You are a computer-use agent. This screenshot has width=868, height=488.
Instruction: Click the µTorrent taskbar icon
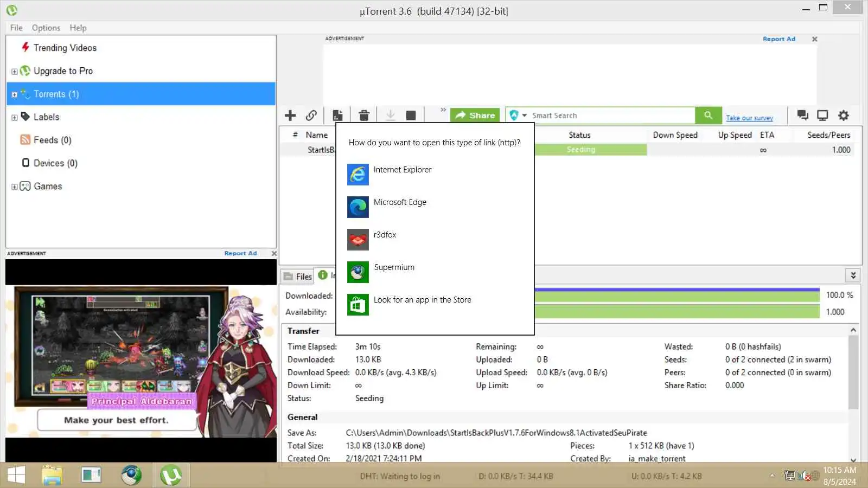point(171,475)
